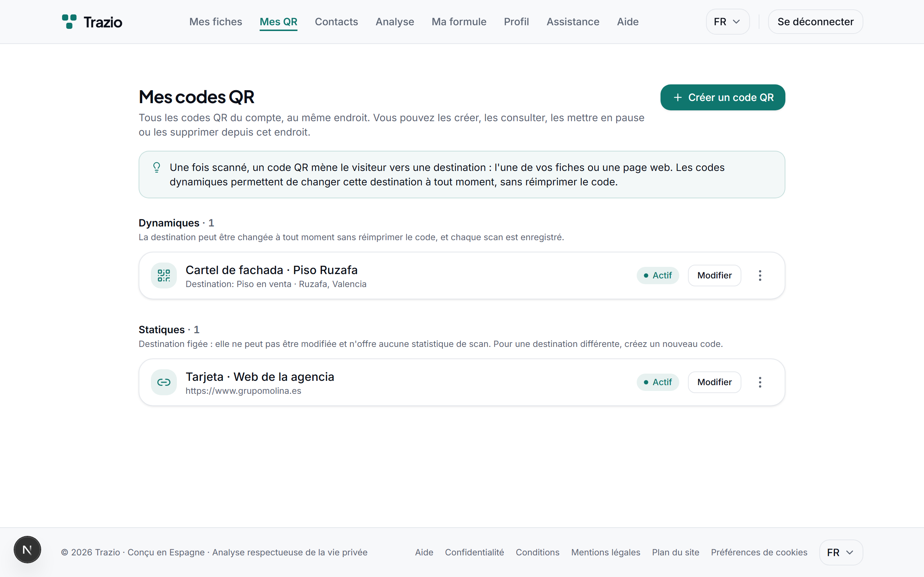Click the Actif status badge of Cartel de fachada
This screenshot has width=924, height=577.
[658, 276]
